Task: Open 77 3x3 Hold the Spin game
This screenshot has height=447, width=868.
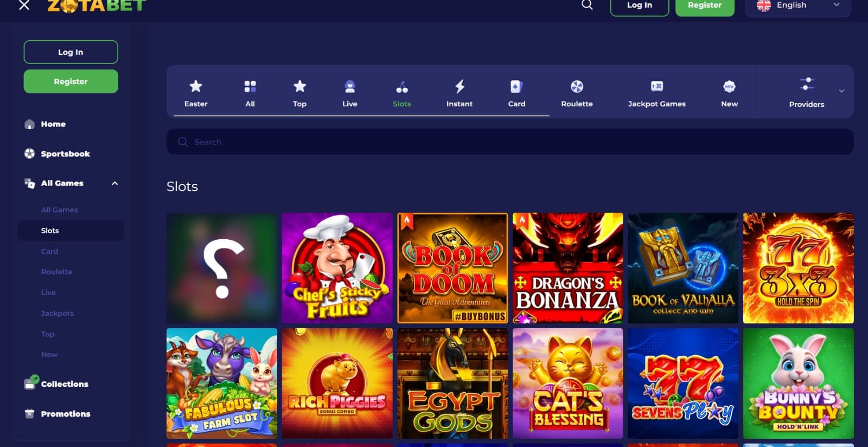Action: pyautogui.click(x=798, y=268)
